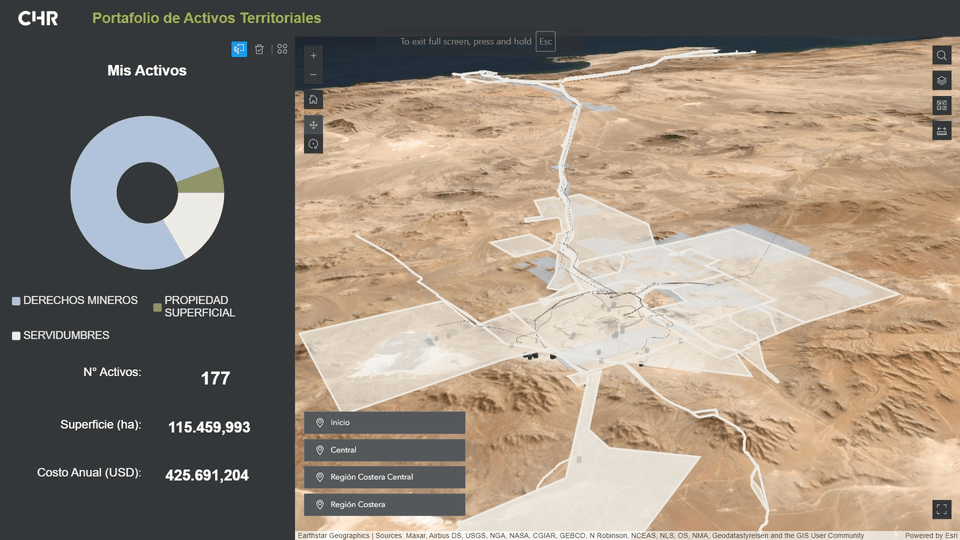Jump to the Central bookmark
The width and height of the screenshot is (960, 540).
(x=384, y=450)
